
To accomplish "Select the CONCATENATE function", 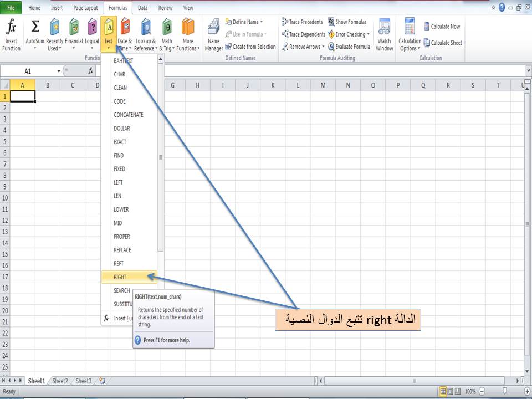I will point(129,115).
